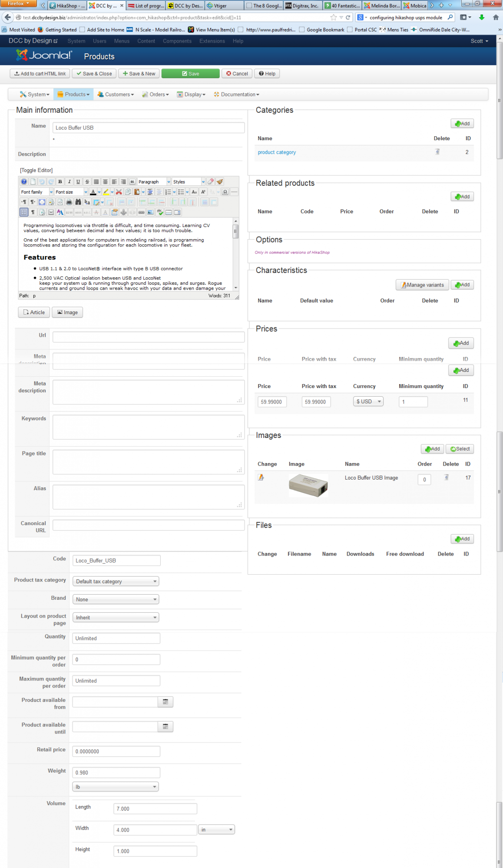Open the Joomla Extensions menu
This screenshot has width=503, height=868.
click(212, 41)
